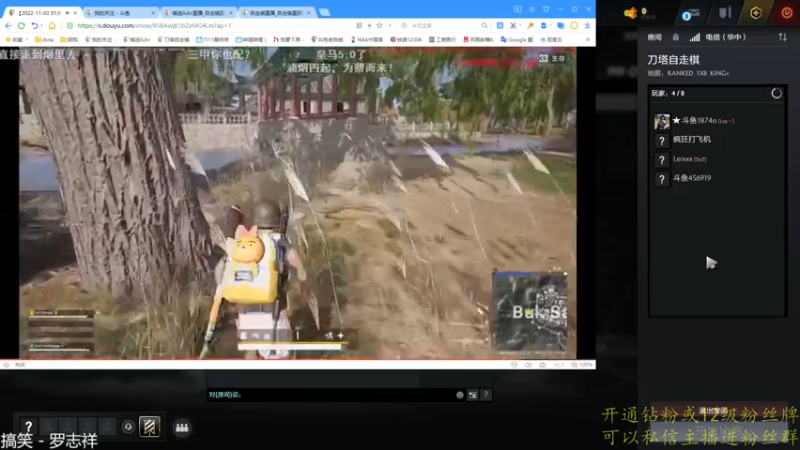
Task: Open the Google bookmark
Action: pos(517,39)
